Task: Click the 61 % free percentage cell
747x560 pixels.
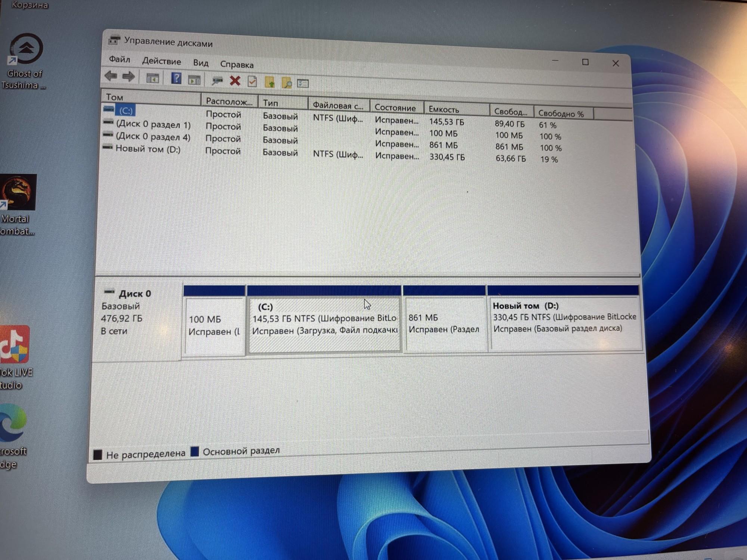Action: point(548,125)
